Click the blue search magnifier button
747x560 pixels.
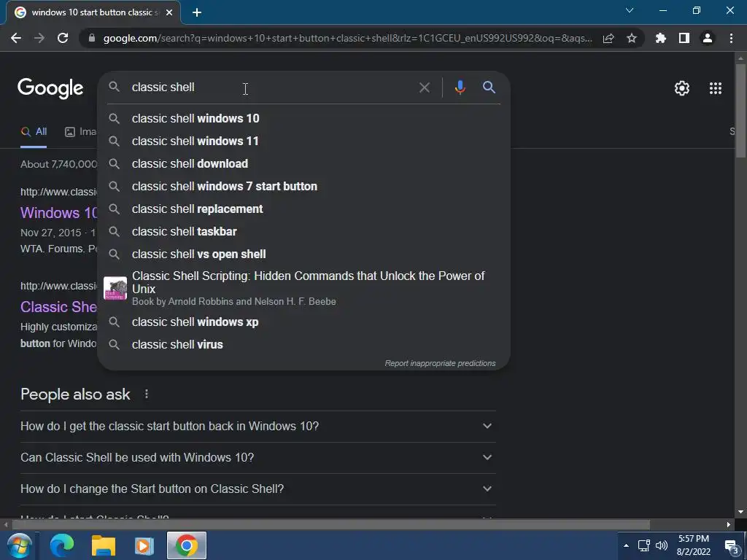tap(489, 87)
